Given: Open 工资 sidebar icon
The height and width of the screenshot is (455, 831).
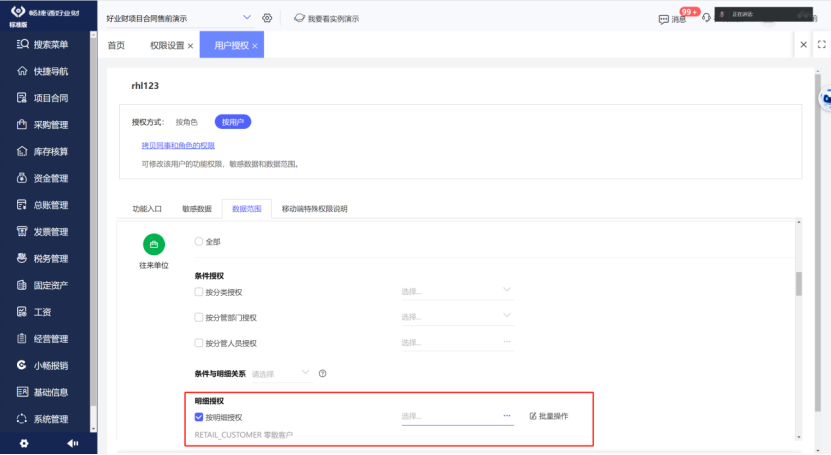Looking at the screenshot, I should pos(22,311).
